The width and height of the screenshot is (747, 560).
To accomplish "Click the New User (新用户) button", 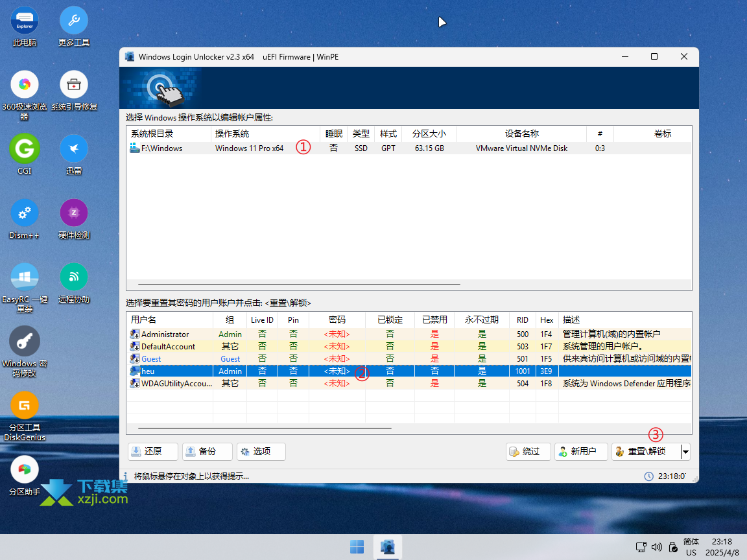I will pos(581,452).
